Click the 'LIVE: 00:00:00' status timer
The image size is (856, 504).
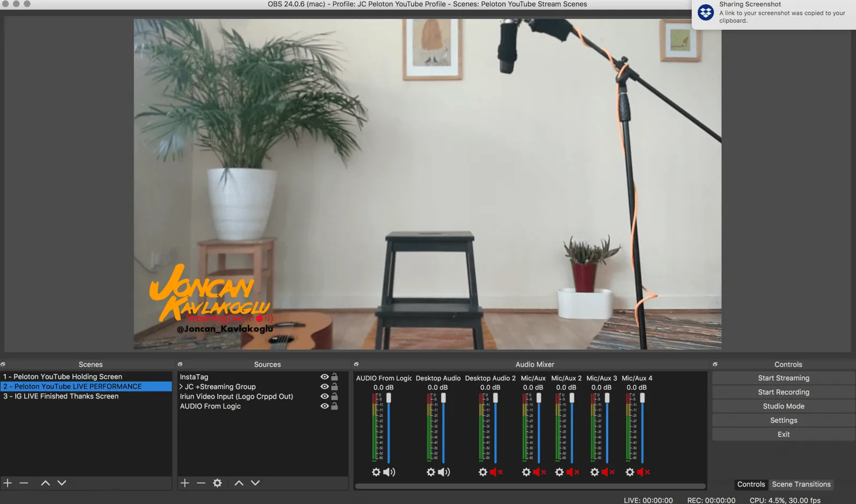point(648,500)
